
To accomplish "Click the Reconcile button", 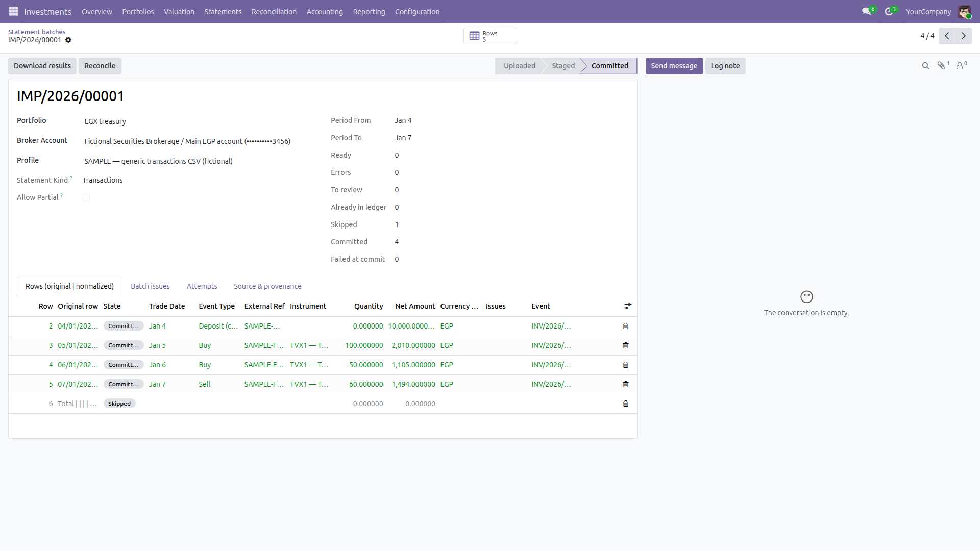I will (100, 66).
